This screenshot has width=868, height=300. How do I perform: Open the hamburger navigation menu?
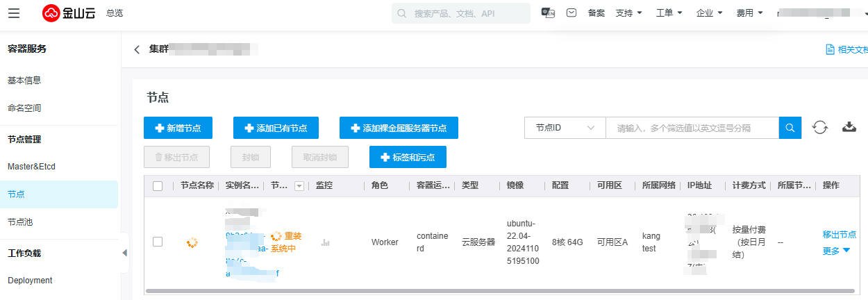[15, 13]
